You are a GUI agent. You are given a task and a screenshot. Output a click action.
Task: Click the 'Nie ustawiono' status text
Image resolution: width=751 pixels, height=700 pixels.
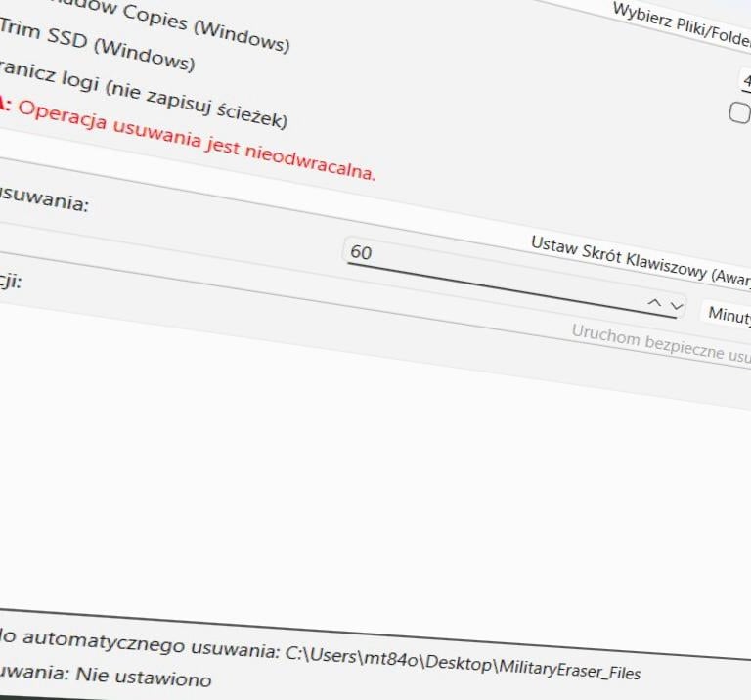click(144, 677)
